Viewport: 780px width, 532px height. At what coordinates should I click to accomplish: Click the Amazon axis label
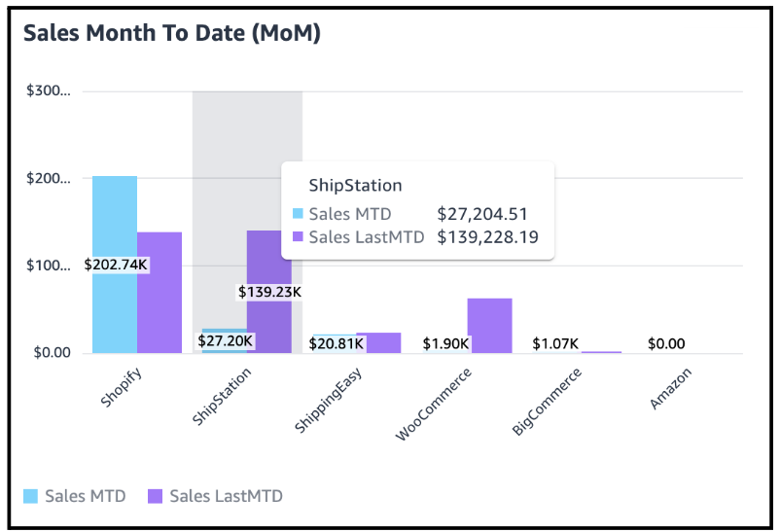point(670,389)
